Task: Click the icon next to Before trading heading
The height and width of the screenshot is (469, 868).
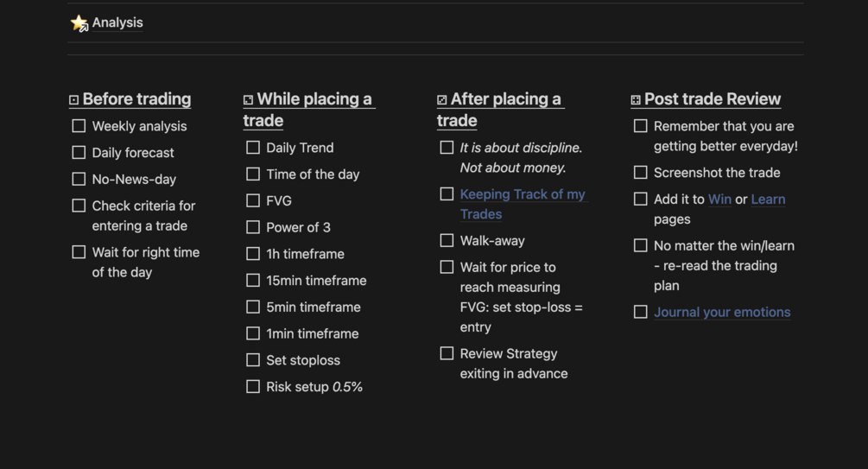Action: pos(74,100)
